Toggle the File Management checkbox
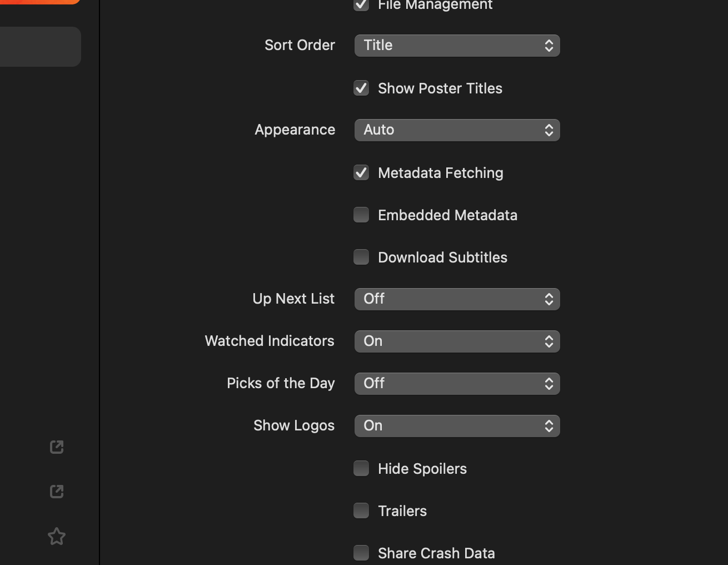This screenshot has height=565, width=728. [361, 5]
